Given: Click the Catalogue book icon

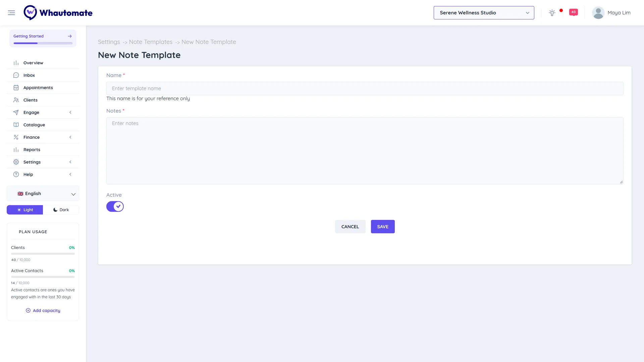Looking at the screenshot, I should [16, 125].
